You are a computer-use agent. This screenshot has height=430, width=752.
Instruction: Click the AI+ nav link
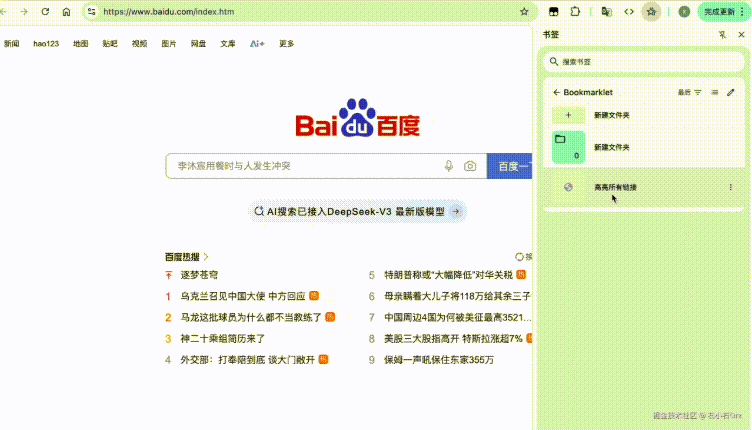tap(257, 44)
